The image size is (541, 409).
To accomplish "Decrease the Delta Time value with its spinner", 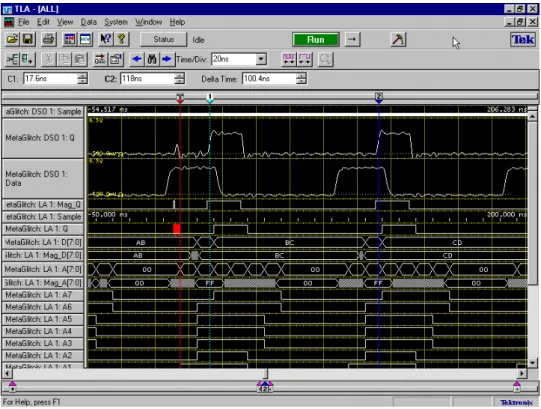I will [x=301, y=81].
